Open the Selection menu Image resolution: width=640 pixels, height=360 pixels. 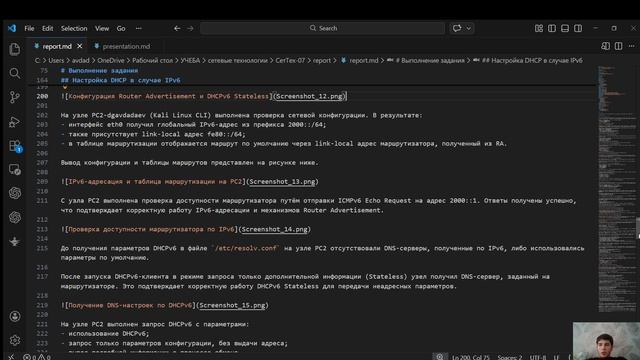(x=74, y=28)
